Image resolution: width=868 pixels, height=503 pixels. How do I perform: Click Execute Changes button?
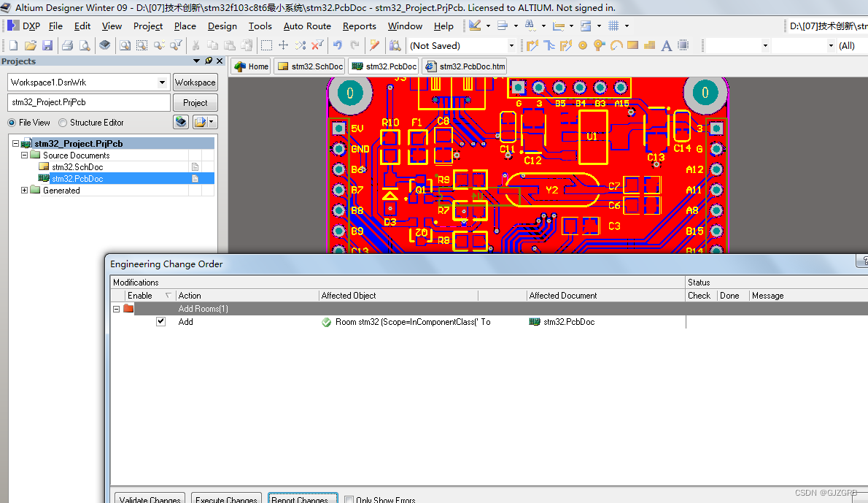point(226,498)
